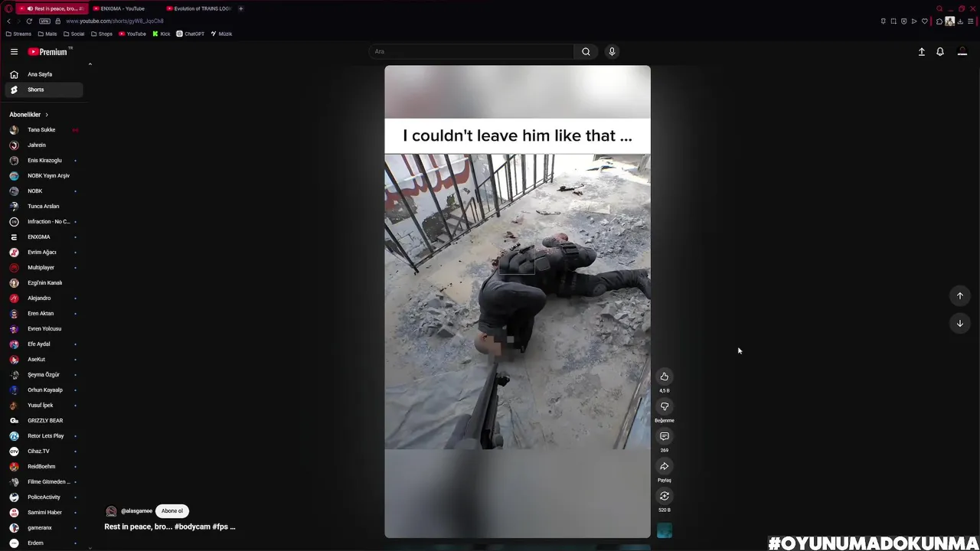Image resolution: width=980 pixels, height=551 pixels.
Task: Open Jahrein subscription channel
Action: coord(44,145)
